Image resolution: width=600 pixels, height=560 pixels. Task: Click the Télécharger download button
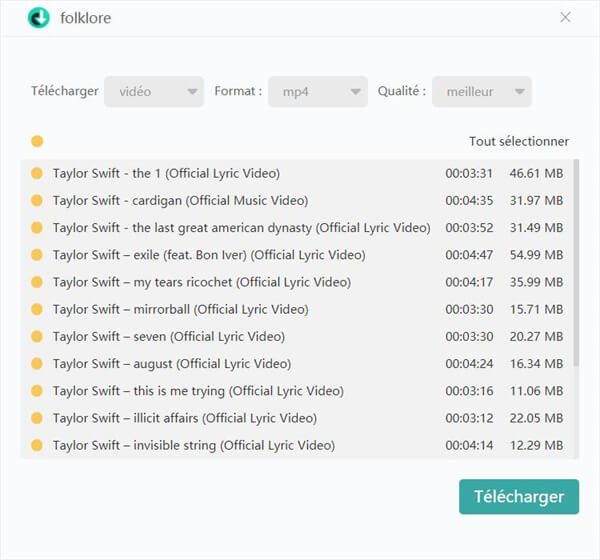[519, 496]
